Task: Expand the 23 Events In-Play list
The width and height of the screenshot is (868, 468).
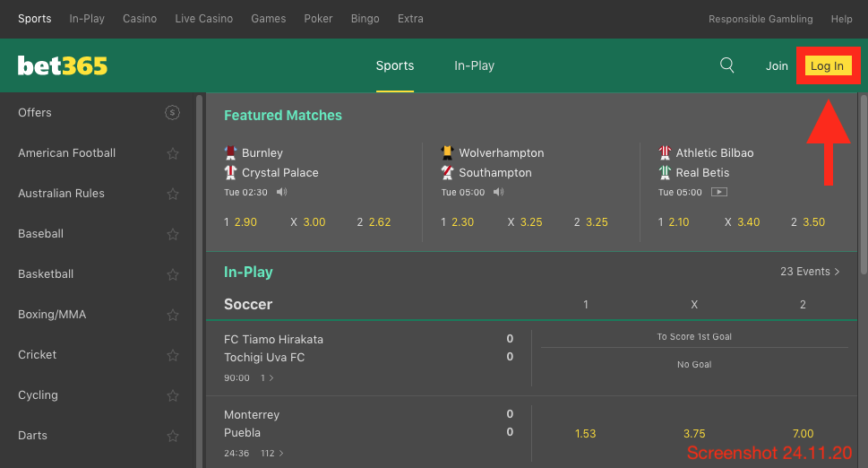Action: (x=810, y=272)
